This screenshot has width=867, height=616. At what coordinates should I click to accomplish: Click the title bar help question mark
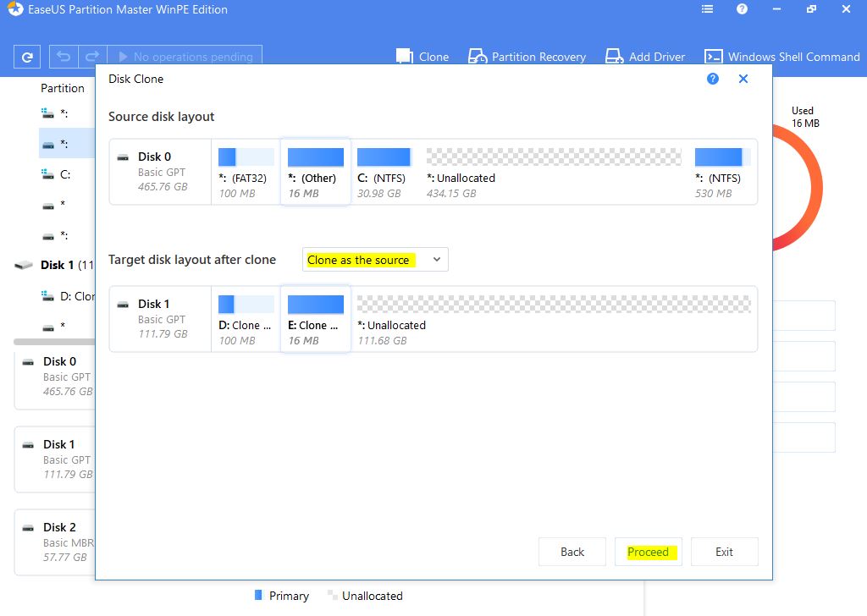click(x=743, y=9)
